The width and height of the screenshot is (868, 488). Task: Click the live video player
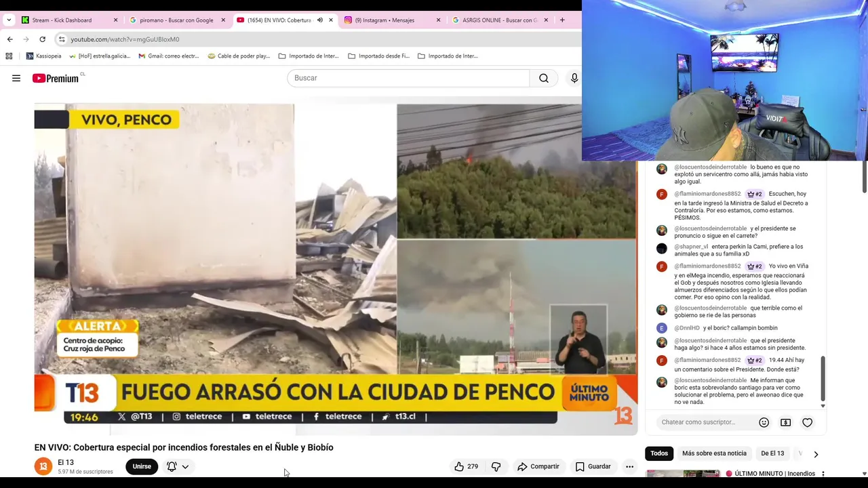[336, 269]
